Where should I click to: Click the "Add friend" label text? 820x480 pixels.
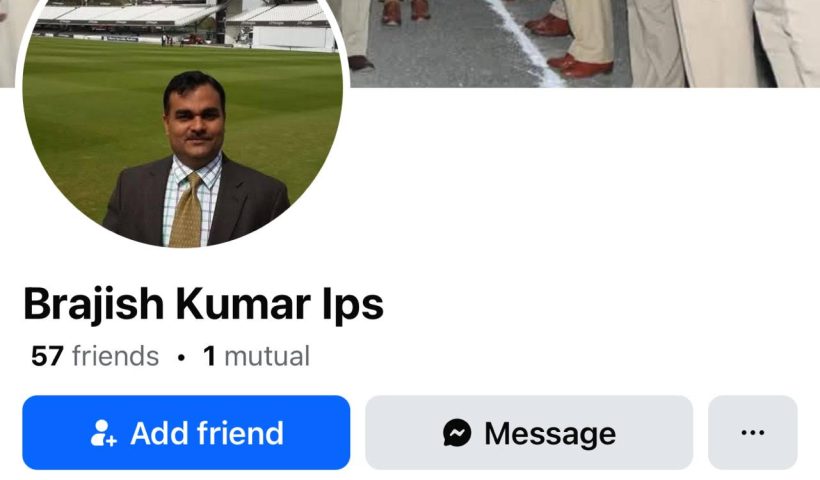coord(207,433)
